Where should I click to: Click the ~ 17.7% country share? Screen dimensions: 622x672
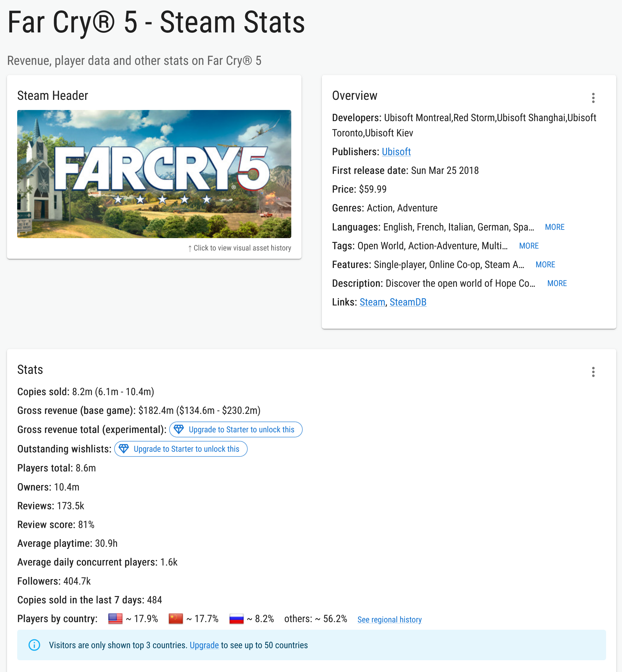(202, 619)
